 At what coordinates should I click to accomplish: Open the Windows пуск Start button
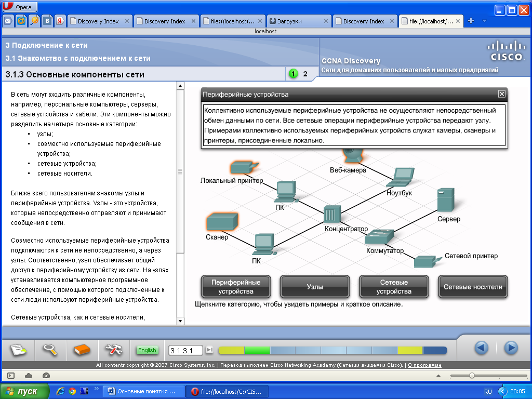pyautogui.click(x=24, y=391)
